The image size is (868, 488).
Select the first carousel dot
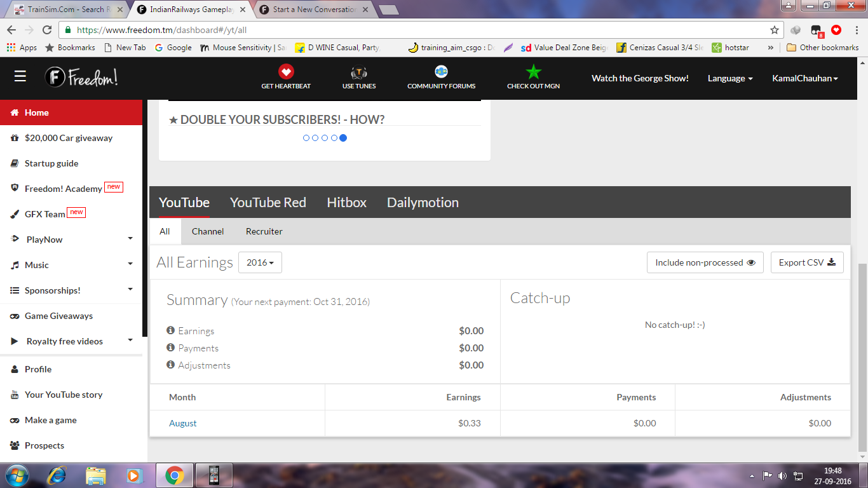pos(306,138)
